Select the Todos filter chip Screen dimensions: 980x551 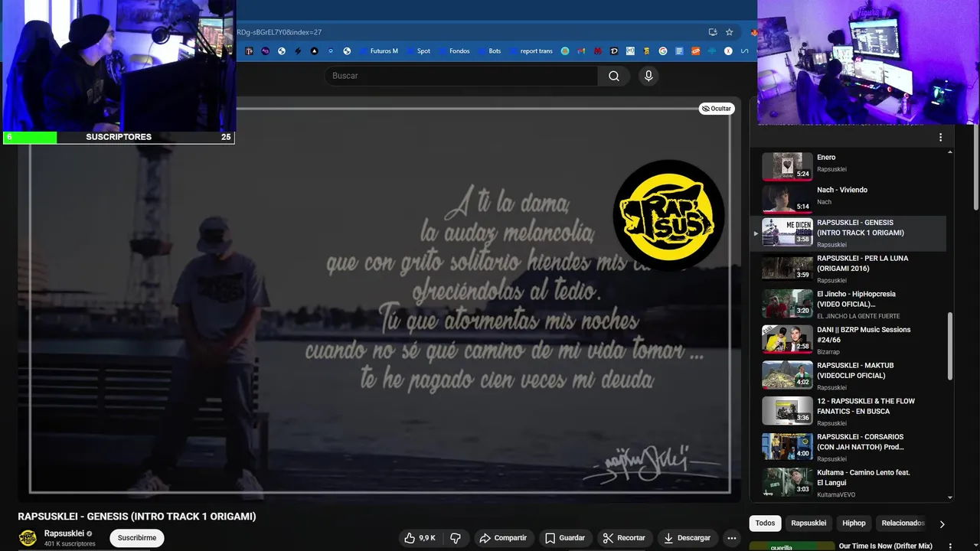click(765, 523)
